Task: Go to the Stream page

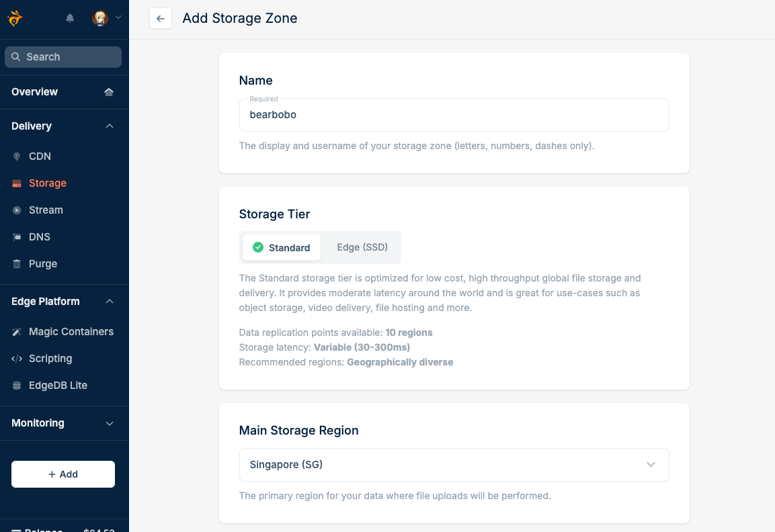Action: pos(46,210)
